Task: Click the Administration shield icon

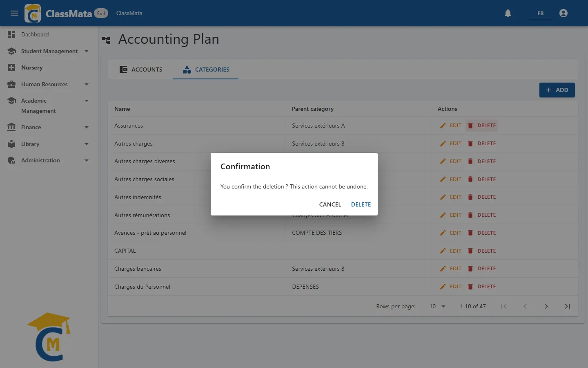Action: click(x=11, y=160)
